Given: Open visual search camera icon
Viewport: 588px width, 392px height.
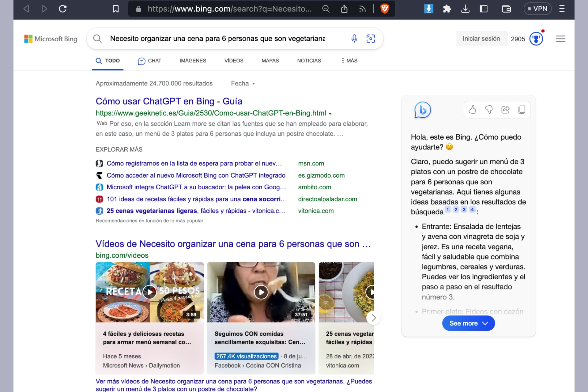Looking at the screenshot, I should tap(371, 39).
